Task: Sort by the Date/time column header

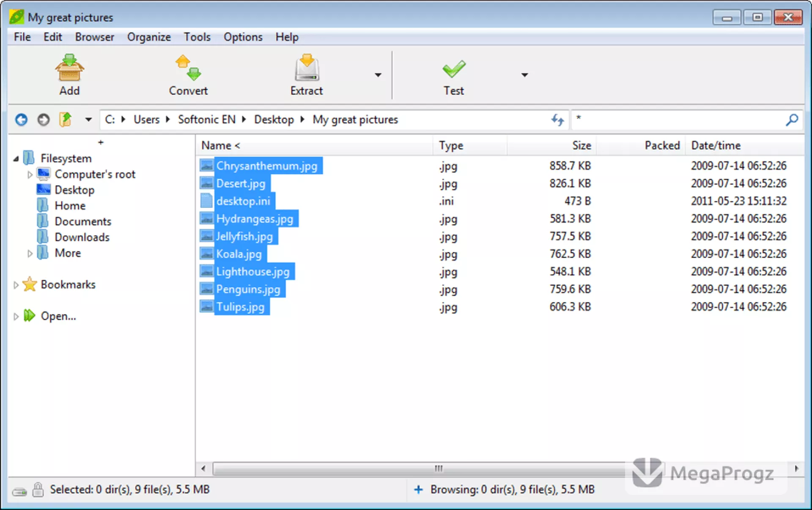Action: (x=744, y=145)
